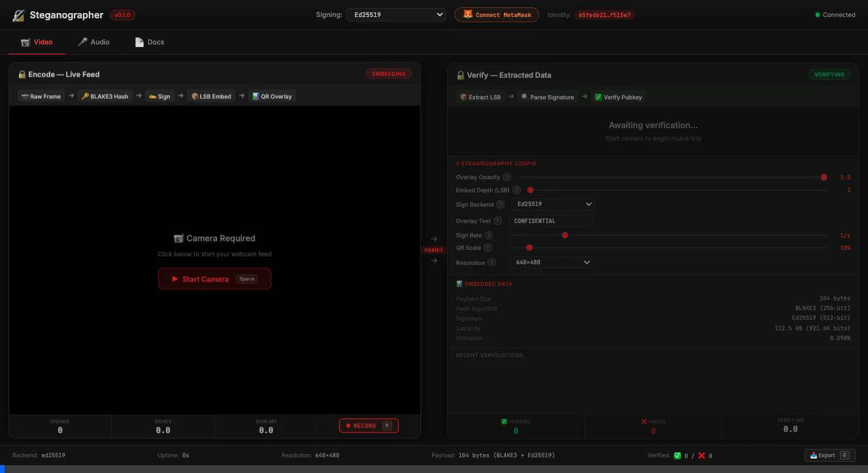Click the SIGN/S counter

[x=163, y=427]
